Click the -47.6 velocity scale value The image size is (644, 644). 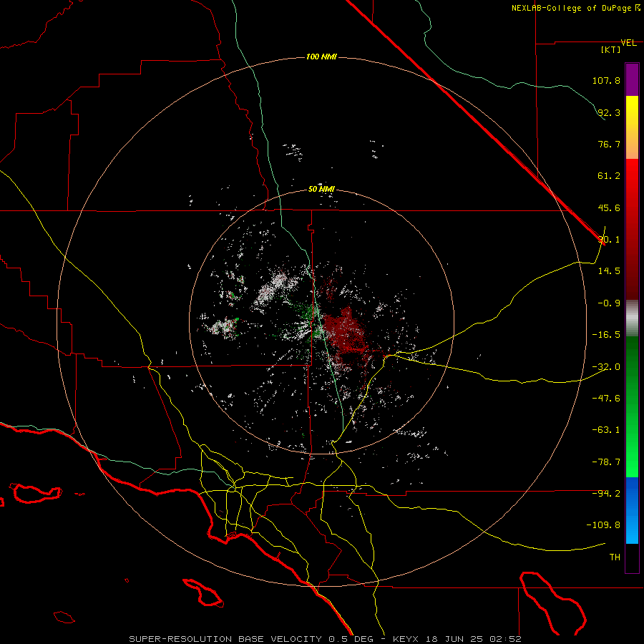pyautogui.click(x=606, y=399)
